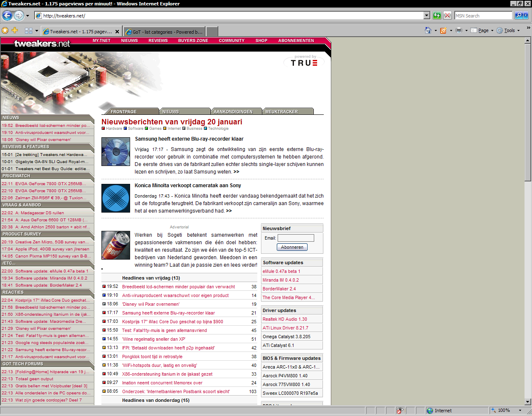Image resolution: width=532 pixels, height=416 pixels.
Task: Open the tab list dropdown arrow
Action: [x=37, y=31]
